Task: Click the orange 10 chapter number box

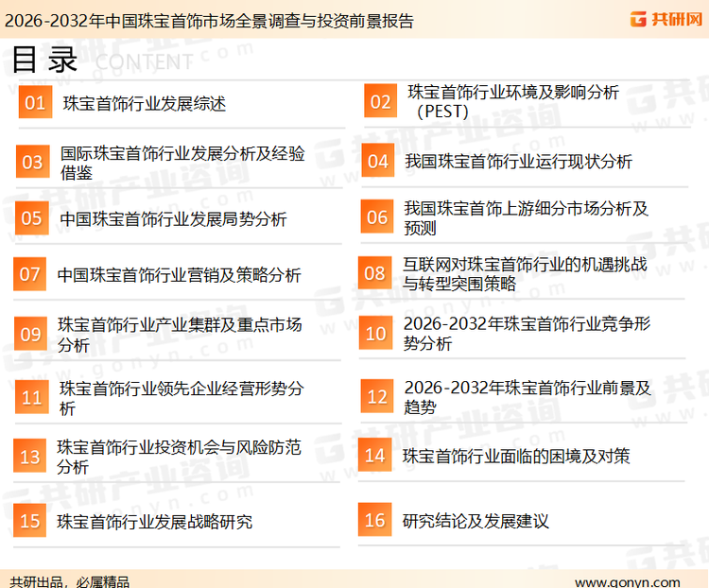Action: (375, 333)
